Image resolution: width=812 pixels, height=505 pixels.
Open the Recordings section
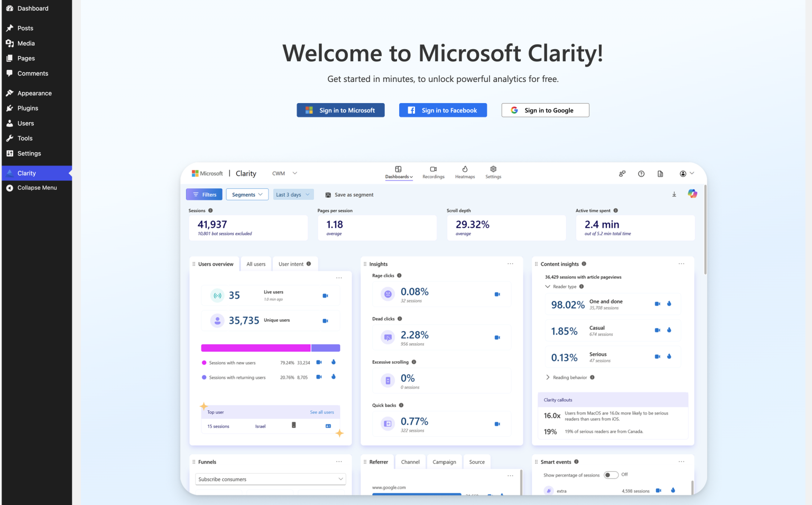tap(433, 172)
